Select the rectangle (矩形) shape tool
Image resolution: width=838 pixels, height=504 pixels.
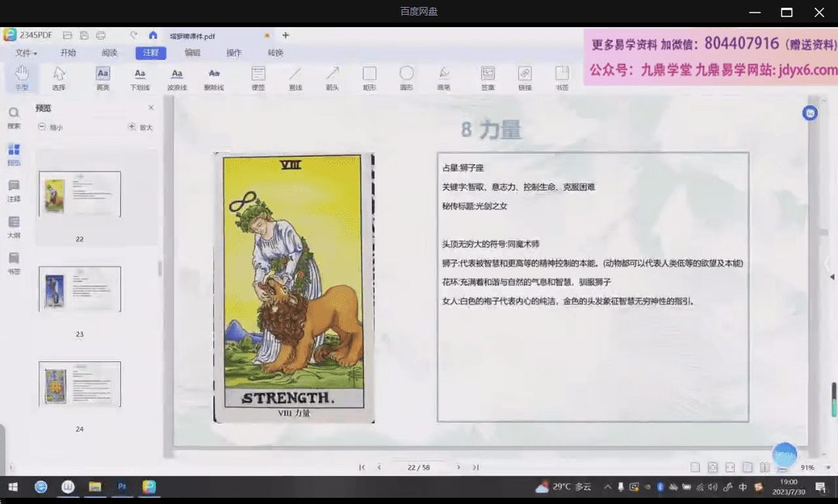click(369, 78)
